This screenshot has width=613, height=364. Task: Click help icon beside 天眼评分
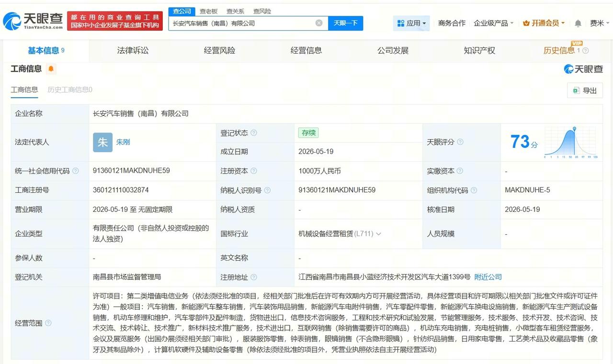[x=460, y=142]
